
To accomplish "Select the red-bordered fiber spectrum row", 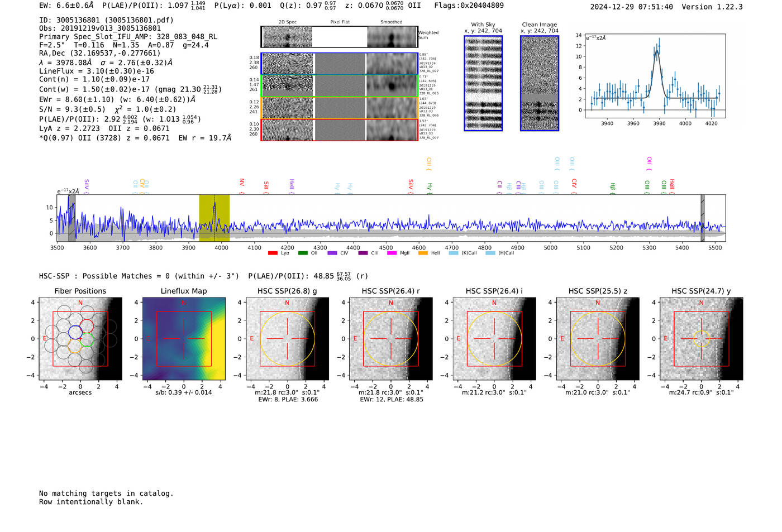I will pyautogui.click(x=339, y=130).
